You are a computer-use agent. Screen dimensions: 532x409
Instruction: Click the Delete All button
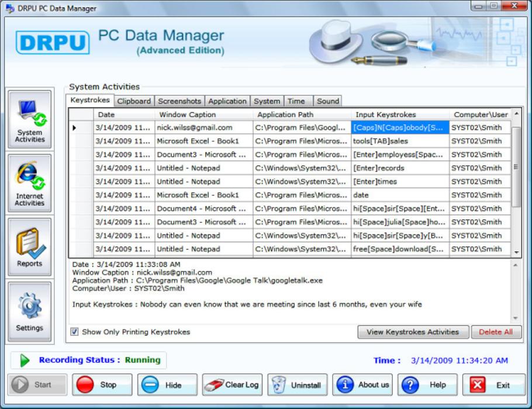(x=496, y=332)
